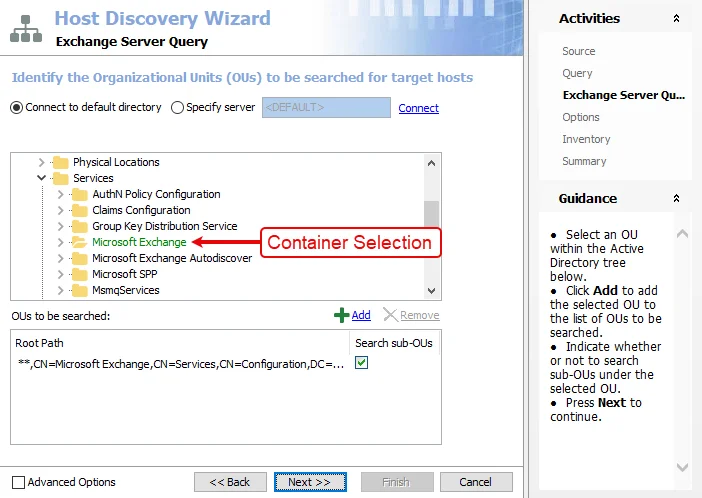The image size is (702, 498).
Task: Click the green plus Add icon
Action: [x=342, y=315]
